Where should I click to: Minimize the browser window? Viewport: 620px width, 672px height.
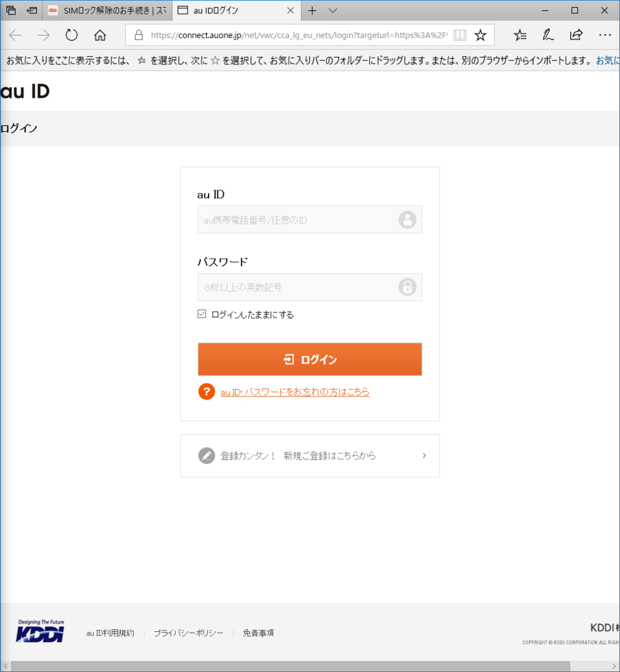545,10
